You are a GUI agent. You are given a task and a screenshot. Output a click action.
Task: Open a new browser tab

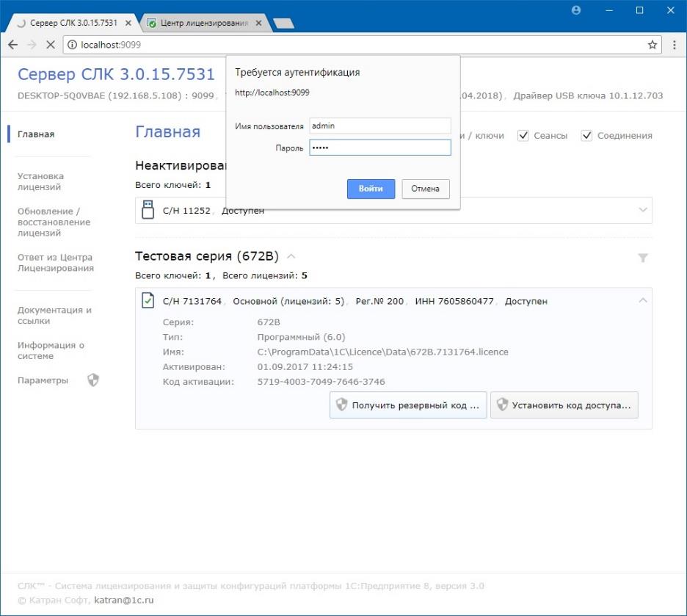[283, 23]
